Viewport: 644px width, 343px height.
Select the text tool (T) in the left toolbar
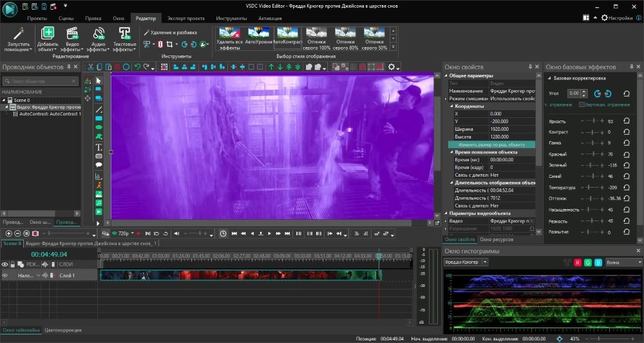pyautogui.click(x=99, y=147)
